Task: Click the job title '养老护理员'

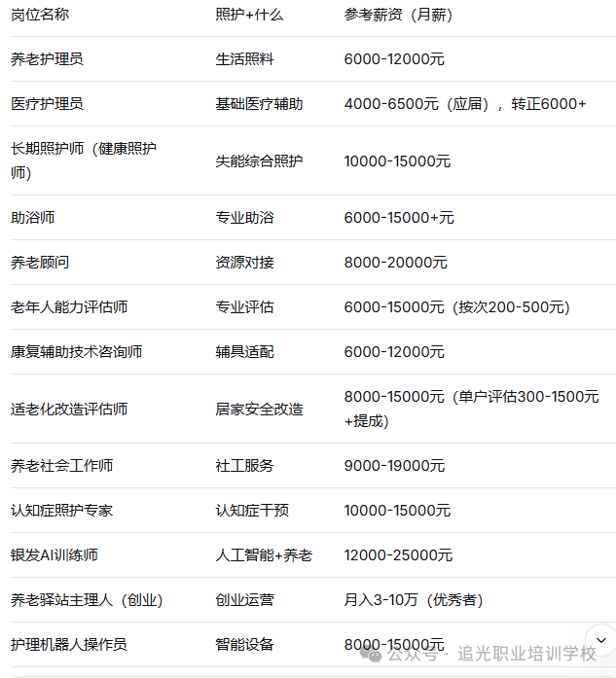Action: (x=47, y=59)
